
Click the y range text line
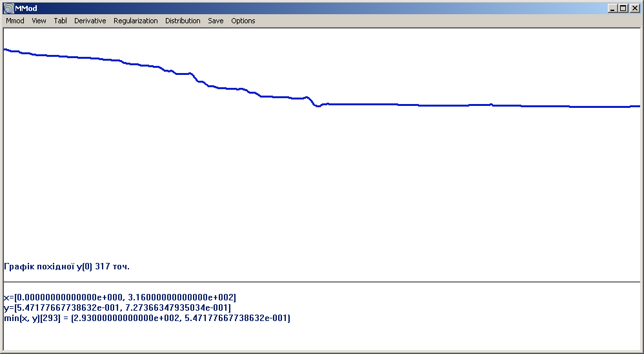coord(117,307)
